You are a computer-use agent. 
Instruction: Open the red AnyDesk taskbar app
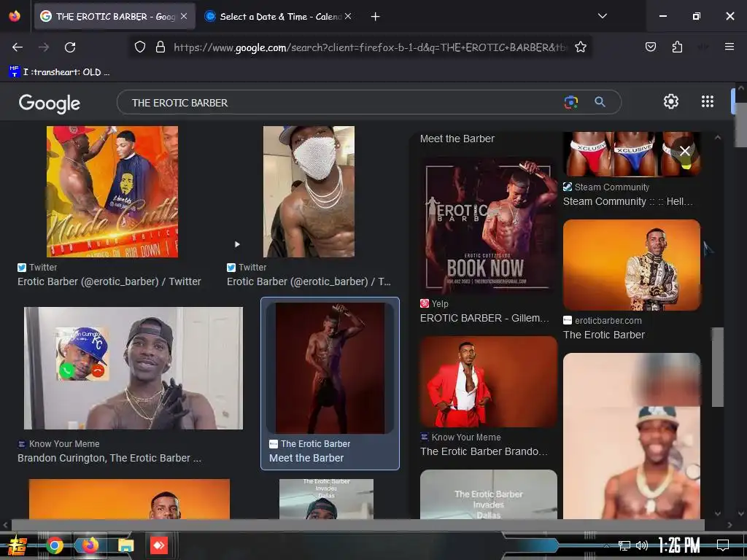158,545
